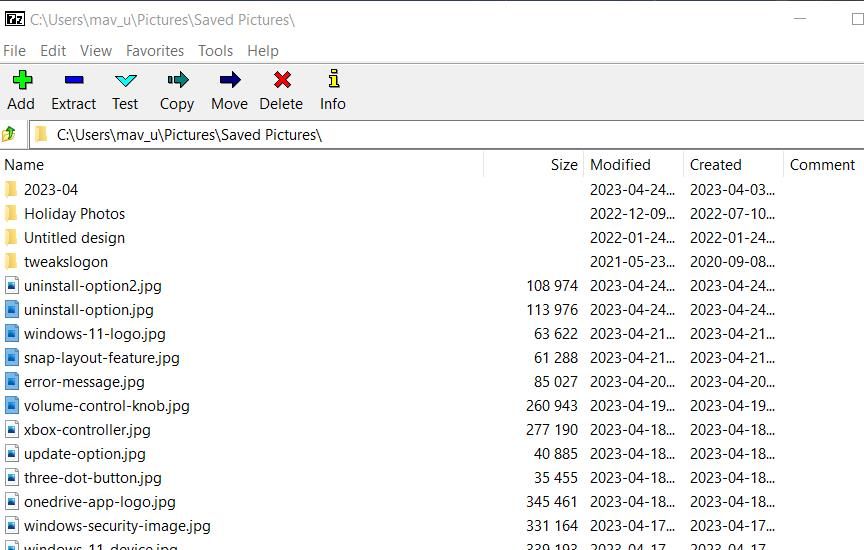
Task: Select the 2023-04 folder icon
Action: [11, 190]
